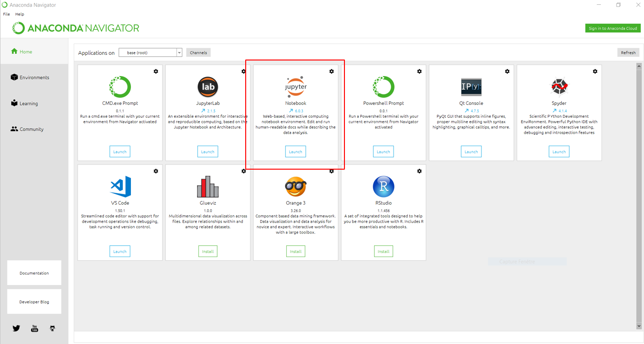This screenshot has width=644, height=344.
Task: Click the scrollbar down arrow
Action: tap(639, 326)
